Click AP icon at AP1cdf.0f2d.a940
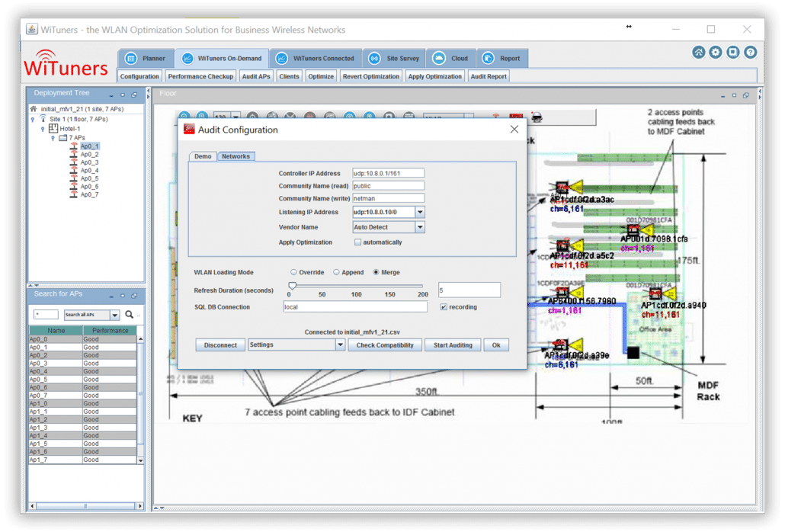This screenshot has height=532, width=785. [x=655, y=293]
